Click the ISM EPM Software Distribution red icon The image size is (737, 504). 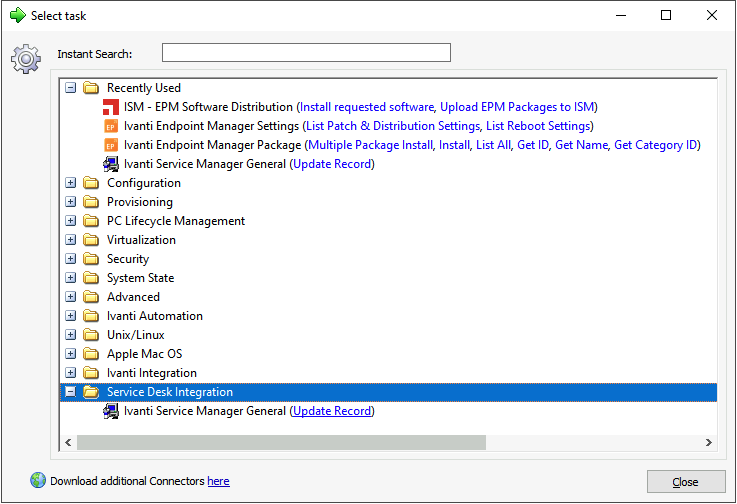tap(111, 107)
